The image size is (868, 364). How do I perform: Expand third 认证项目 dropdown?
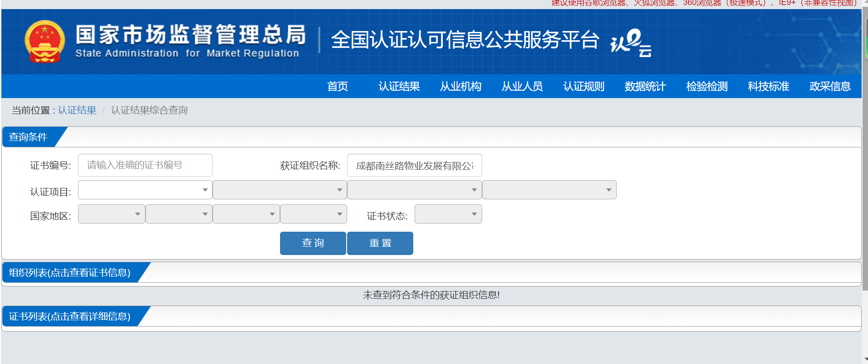pos(414,190)
